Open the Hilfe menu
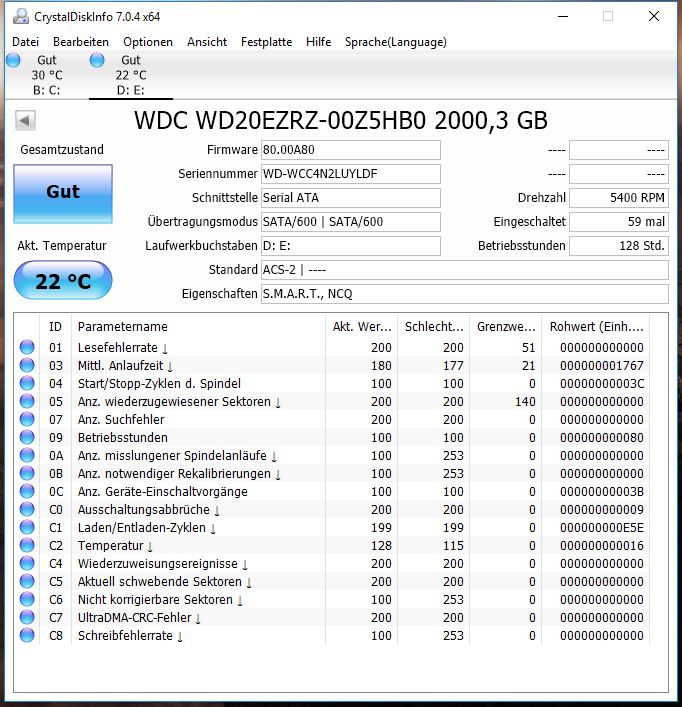This screenshot has width=682, height=707. [318, 42]
